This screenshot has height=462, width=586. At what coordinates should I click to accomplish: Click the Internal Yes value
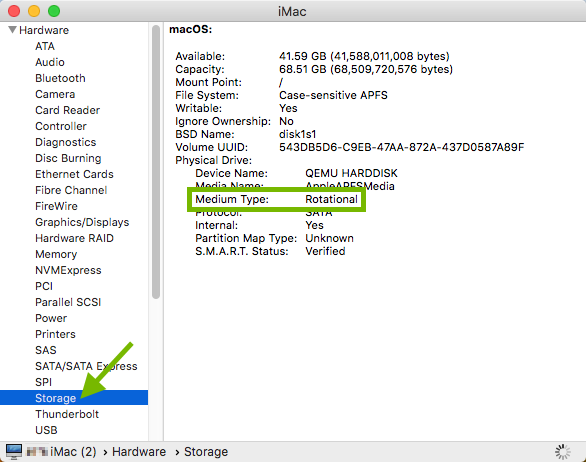tap(314, 225)
